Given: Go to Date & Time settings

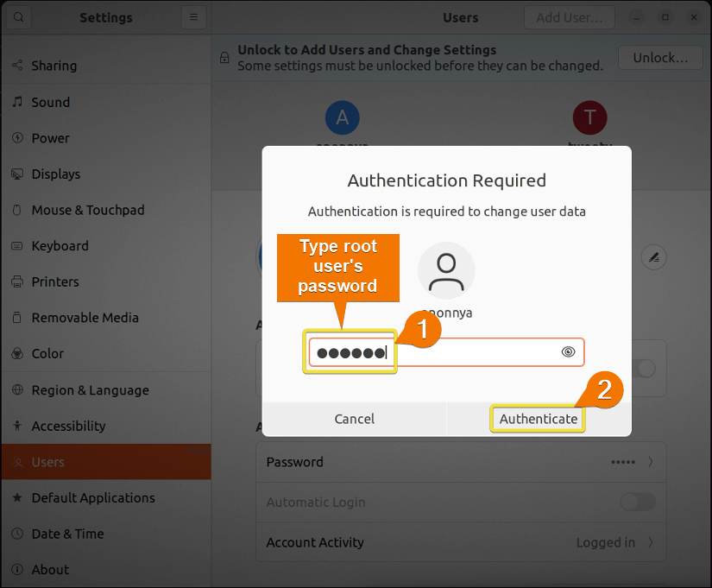Looking at the screenshot, I should coord(106,534).
